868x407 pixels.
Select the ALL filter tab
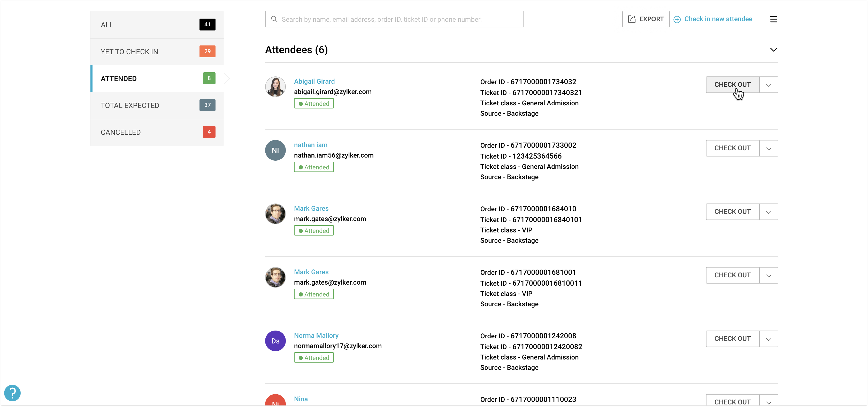(157, 25)
